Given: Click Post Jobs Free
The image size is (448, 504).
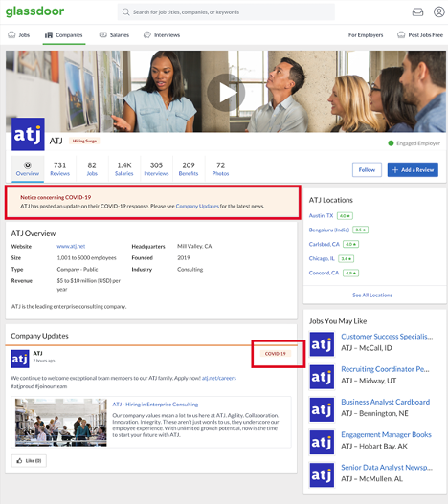Looking at the screenshot, I should point(420,35).
